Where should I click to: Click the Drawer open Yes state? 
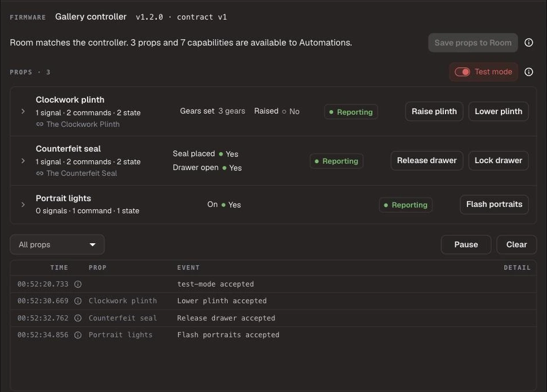tap(208, 168)
